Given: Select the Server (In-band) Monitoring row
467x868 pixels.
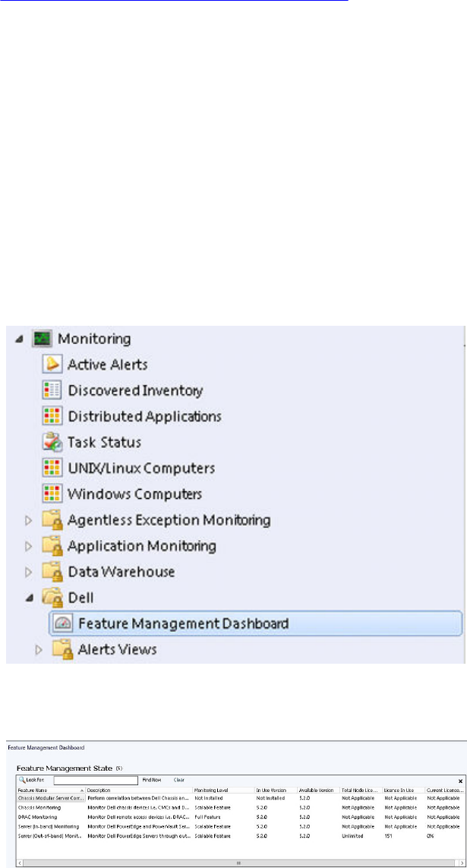Looking at the screenshot, I should [241, 826].
